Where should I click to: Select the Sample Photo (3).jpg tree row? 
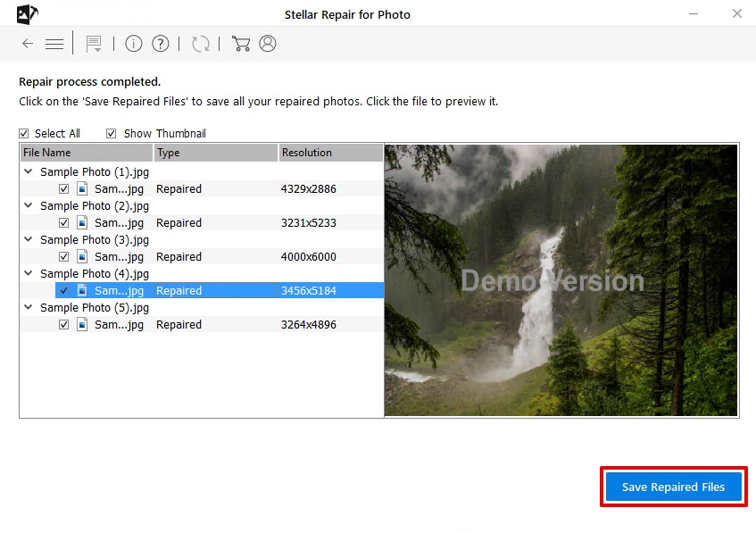coord(95,240)
